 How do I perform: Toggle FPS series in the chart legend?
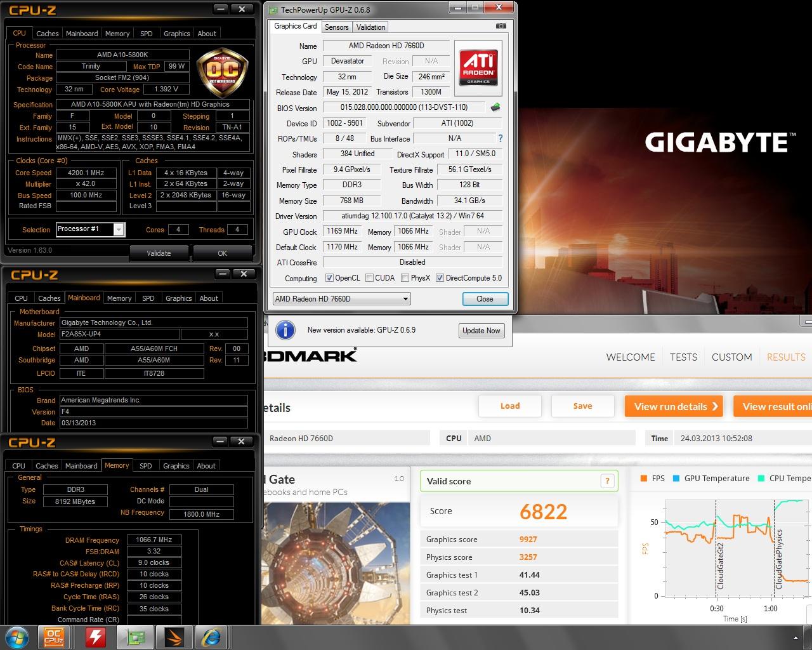[653, 479]
